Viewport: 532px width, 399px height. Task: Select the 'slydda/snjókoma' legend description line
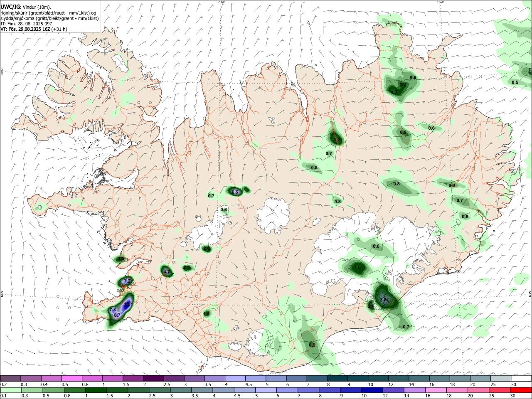(49, 18)
